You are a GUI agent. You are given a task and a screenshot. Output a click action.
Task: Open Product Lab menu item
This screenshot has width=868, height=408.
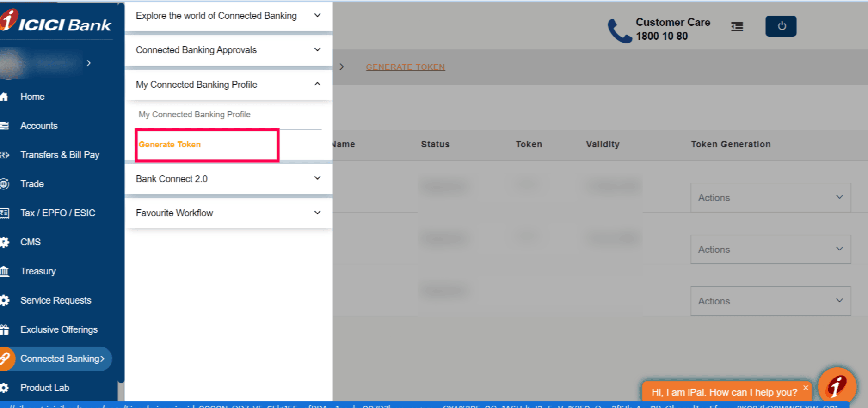click(44, 388)
